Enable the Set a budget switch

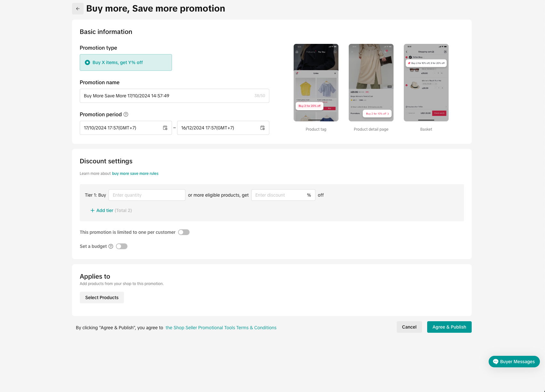point(122,246)
